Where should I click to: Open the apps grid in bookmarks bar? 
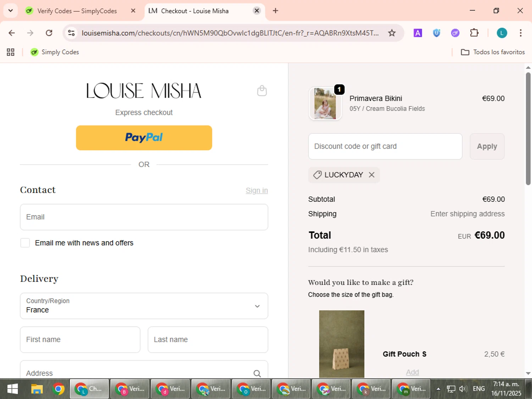(11, 52)
